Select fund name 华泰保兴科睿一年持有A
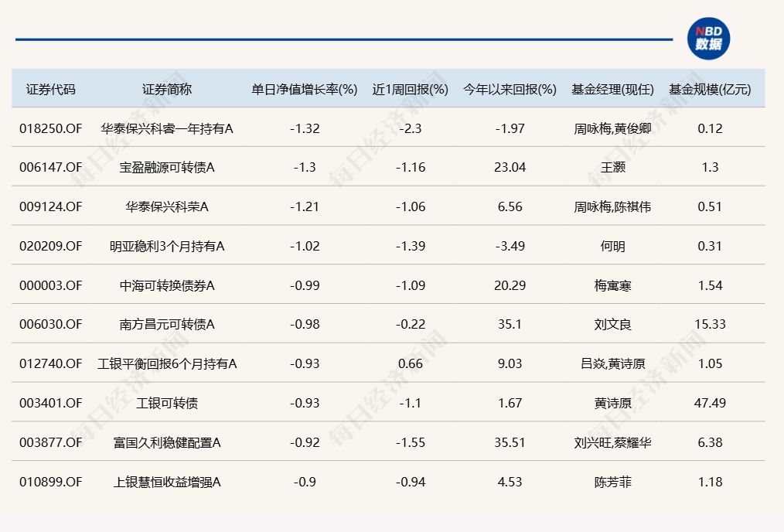This screenshot has width=784, height=532. [167, 128]
